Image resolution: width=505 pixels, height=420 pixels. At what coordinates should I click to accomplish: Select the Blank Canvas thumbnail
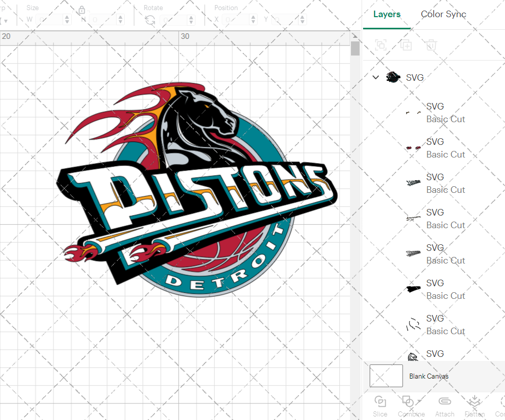[x=386, y=376]
